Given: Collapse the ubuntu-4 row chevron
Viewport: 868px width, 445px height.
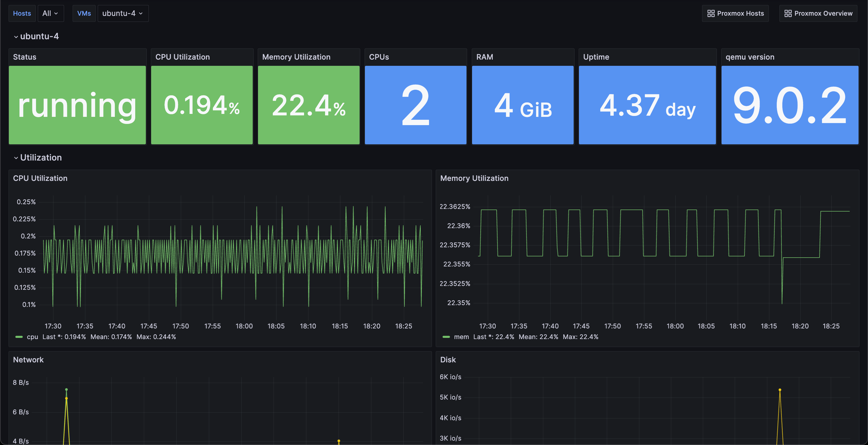Looking at the screenshot, I should point(16,37).
